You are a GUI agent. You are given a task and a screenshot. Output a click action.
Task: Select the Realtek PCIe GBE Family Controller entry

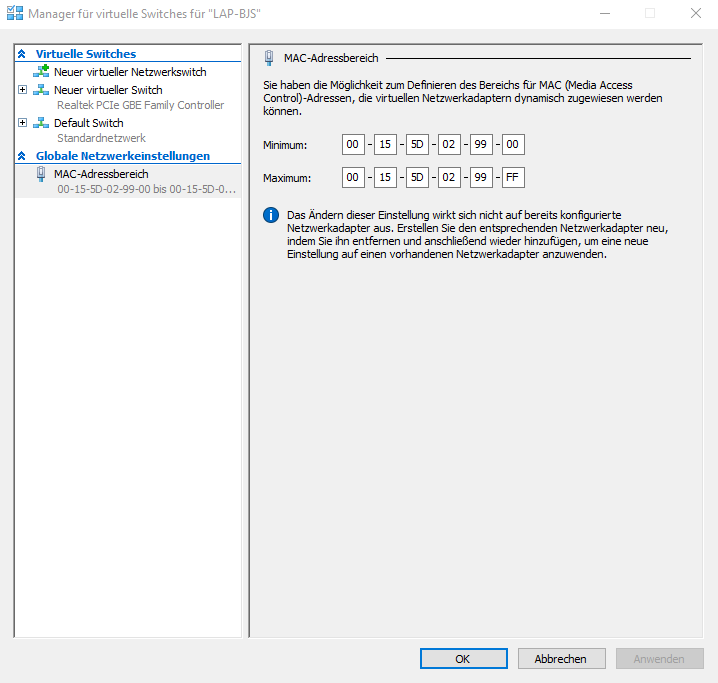point(140,105)
